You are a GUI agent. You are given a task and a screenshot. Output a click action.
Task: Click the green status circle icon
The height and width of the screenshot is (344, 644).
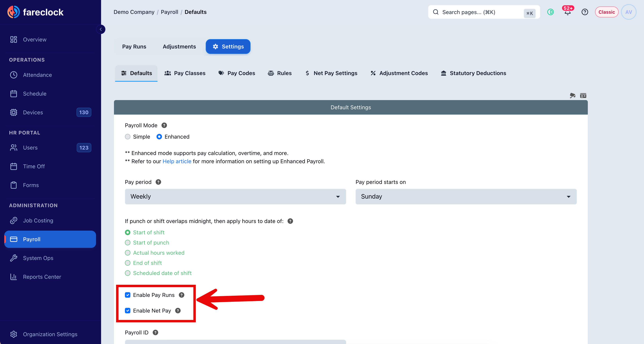click(x=551, y=12)
